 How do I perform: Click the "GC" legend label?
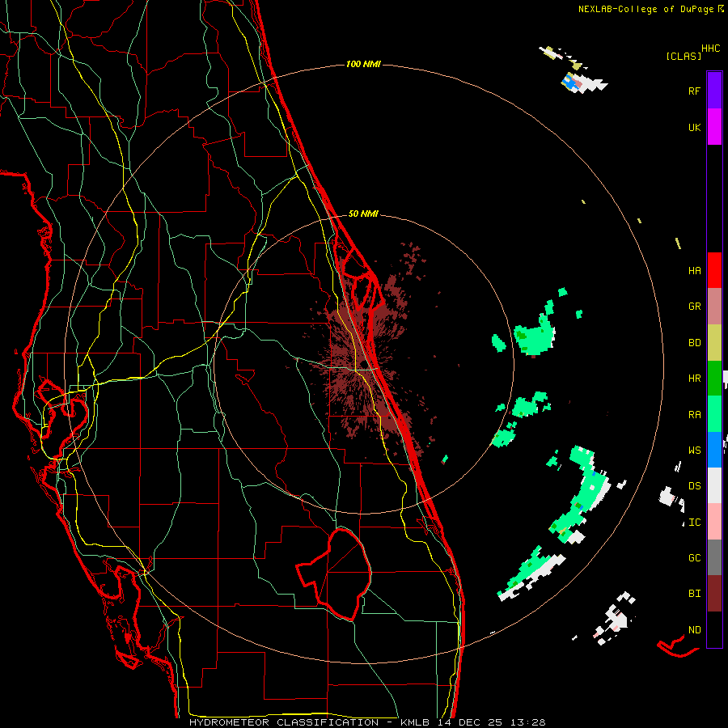click(694, 558)
